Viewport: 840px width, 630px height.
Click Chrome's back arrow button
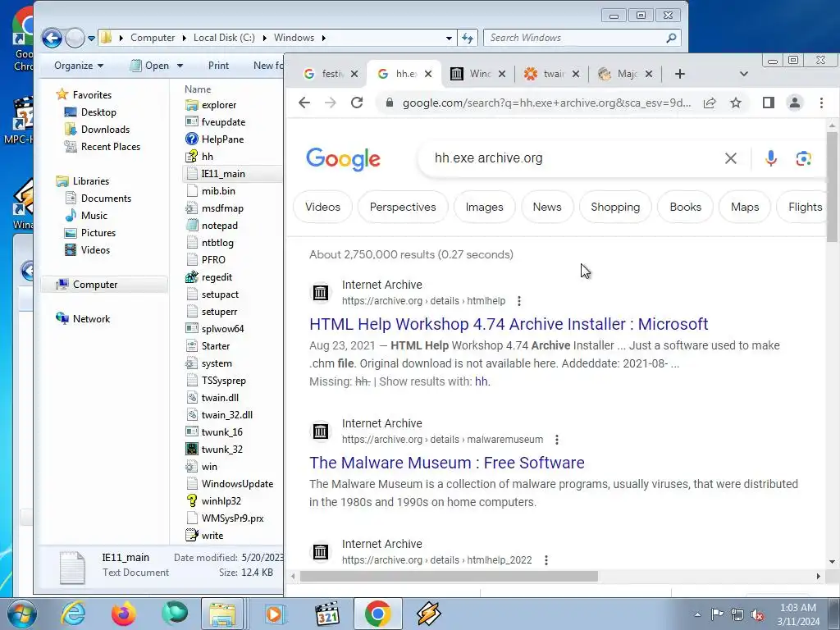tap(304, 103)
